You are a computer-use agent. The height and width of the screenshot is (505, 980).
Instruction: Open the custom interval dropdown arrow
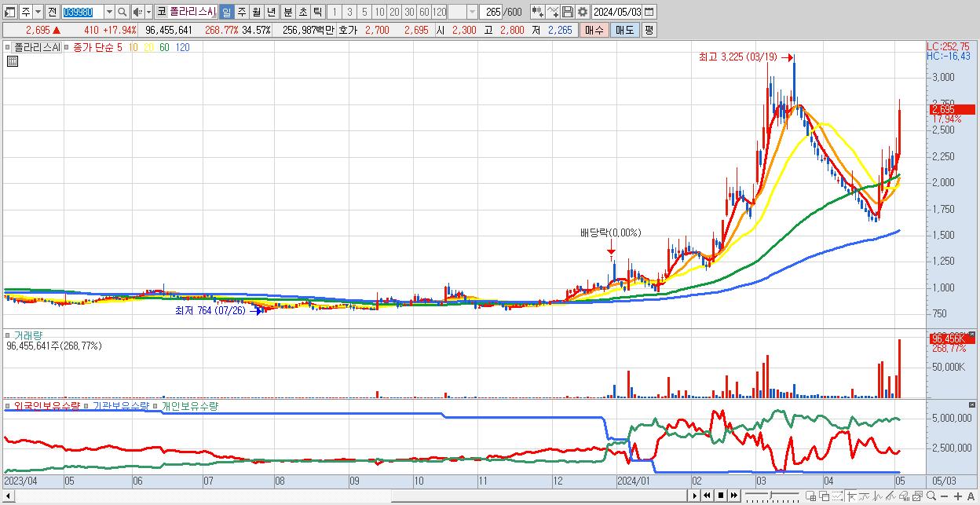tap(472, 12)
